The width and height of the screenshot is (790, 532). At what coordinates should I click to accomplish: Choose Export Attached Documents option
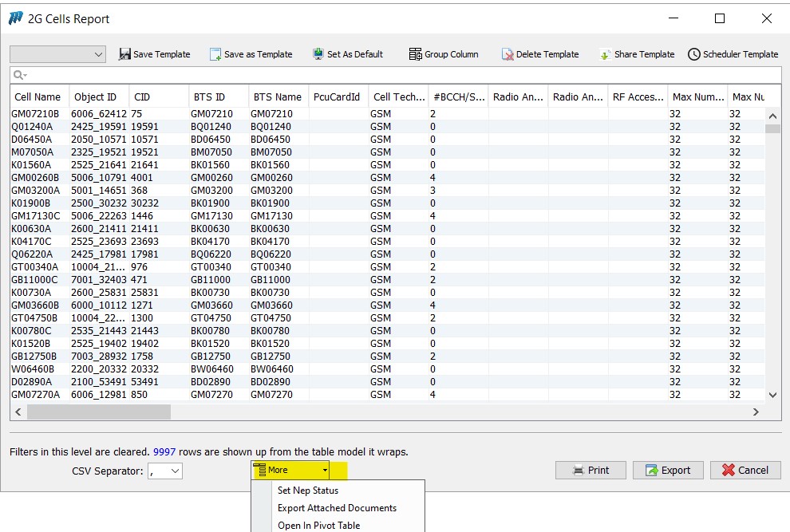click(337, 508)
